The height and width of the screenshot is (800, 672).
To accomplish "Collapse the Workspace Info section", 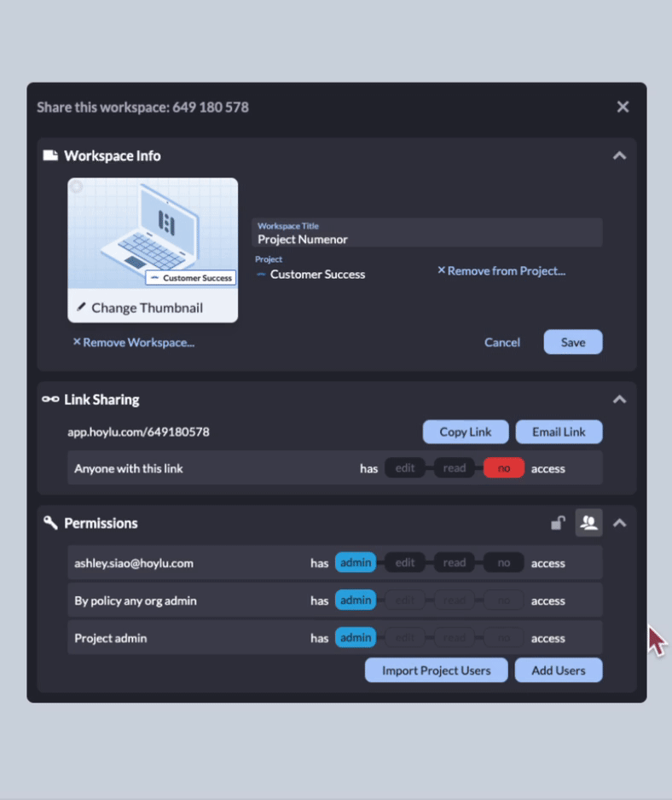I will click(619, 155).
